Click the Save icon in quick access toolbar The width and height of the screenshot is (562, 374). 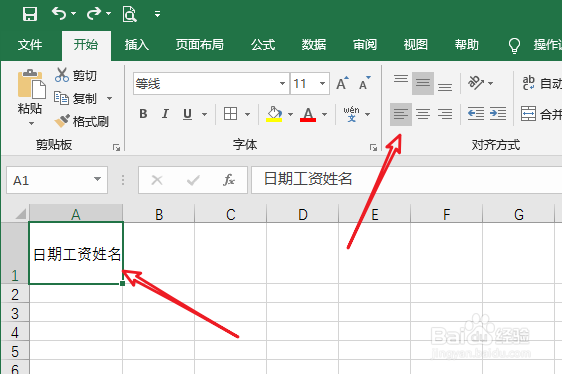click(30, 14)
